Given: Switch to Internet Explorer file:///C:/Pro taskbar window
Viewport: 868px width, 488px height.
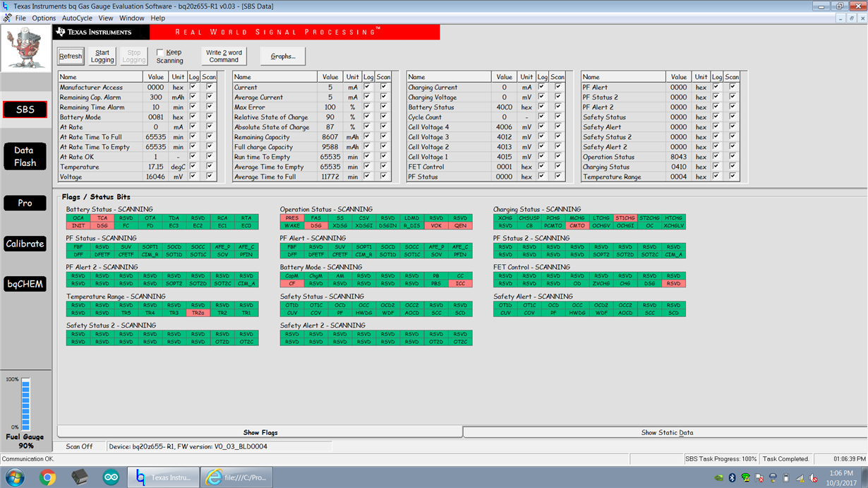Looking at the screenshot, I should (x=236, y=477).
